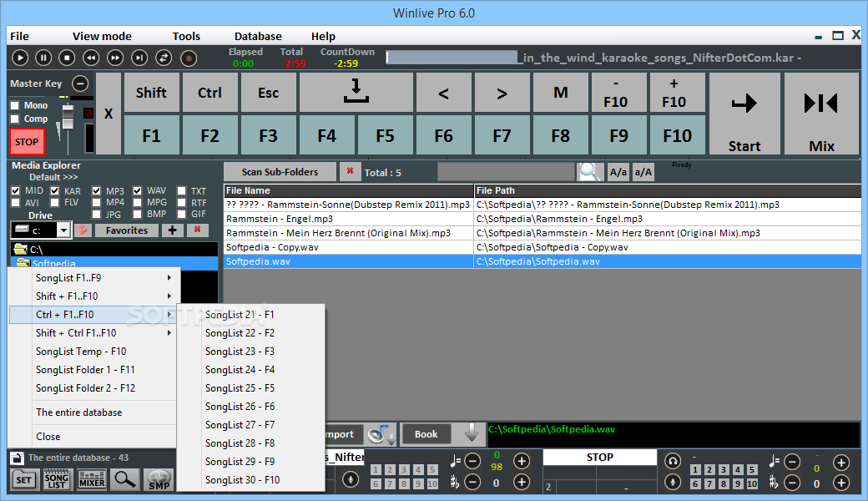Open the Database menu
The image size is (868, 501).
point(258,36)
